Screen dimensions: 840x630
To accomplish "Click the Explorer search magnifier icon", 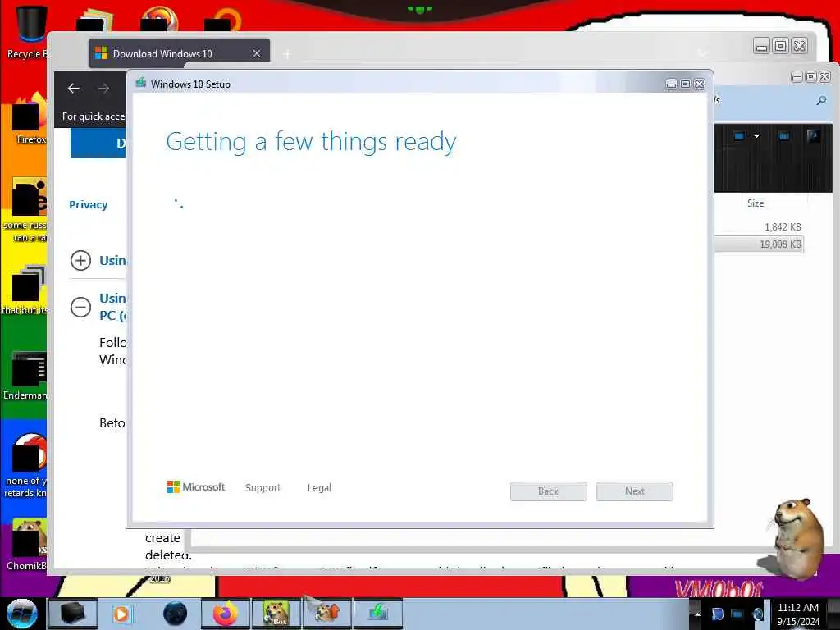I will click(x=821, y=101).
